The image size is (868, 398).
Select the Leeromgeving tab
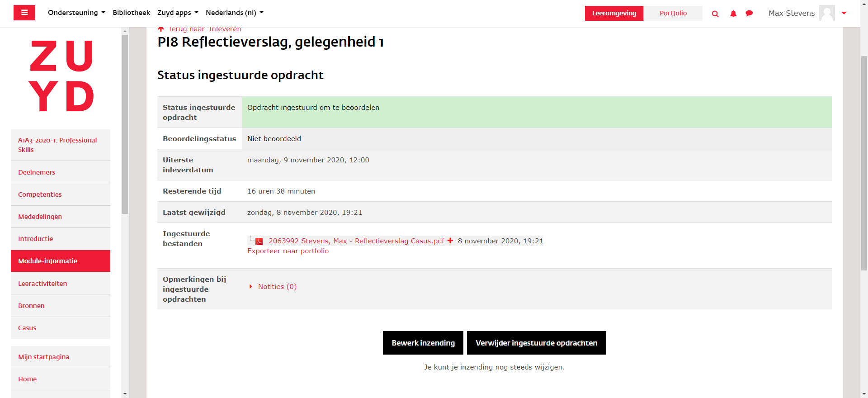coord(614,13)
